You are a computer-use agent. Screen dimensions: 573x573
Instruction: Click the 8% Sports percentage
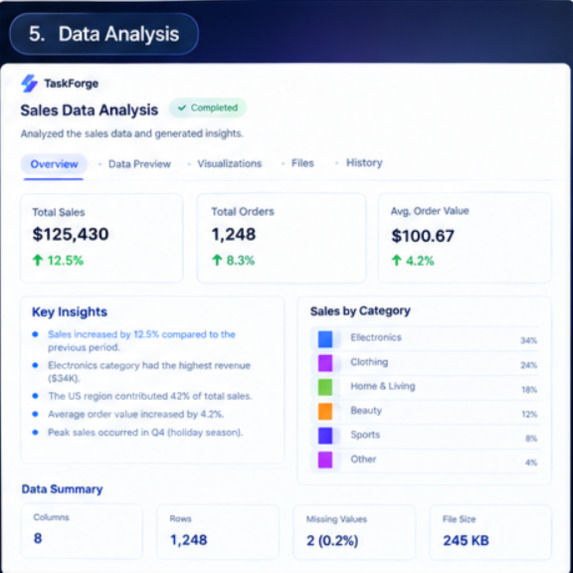point(531,438)
